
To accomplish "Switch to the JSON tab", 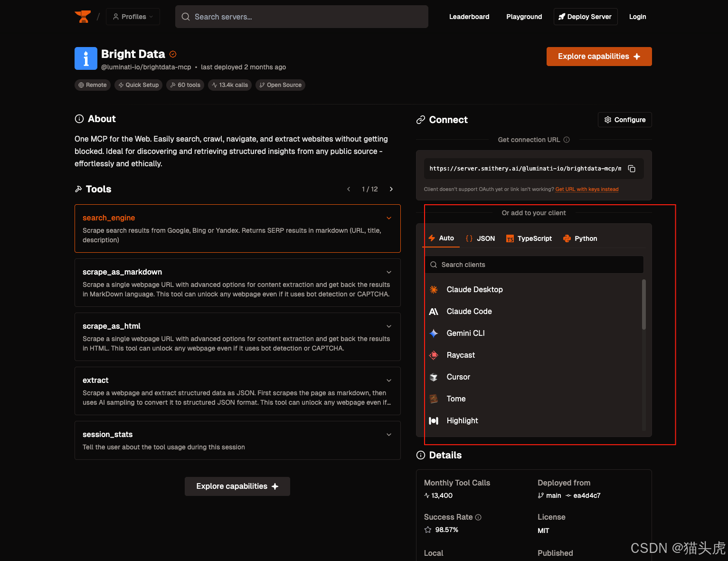I will tap(481, 238).
